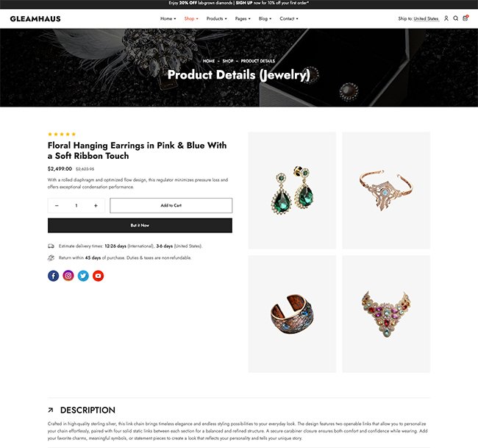Select the green earrings product image

[x=292, y=191]
